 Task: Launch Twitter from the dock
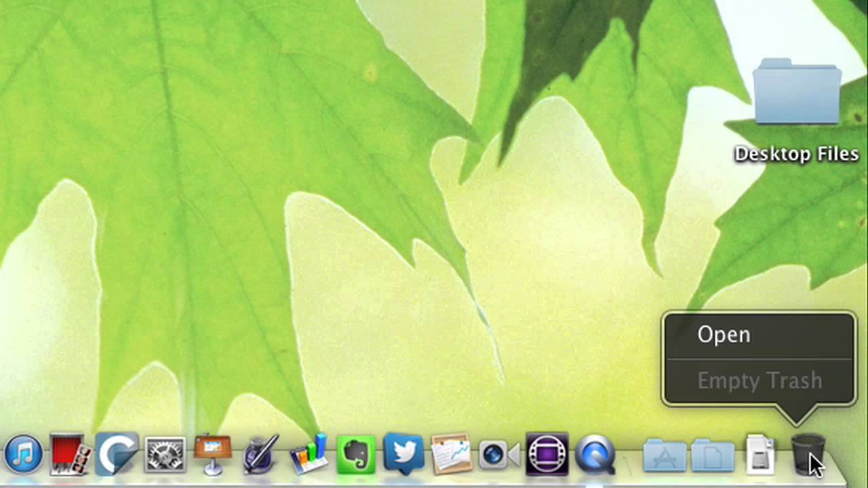404,454
